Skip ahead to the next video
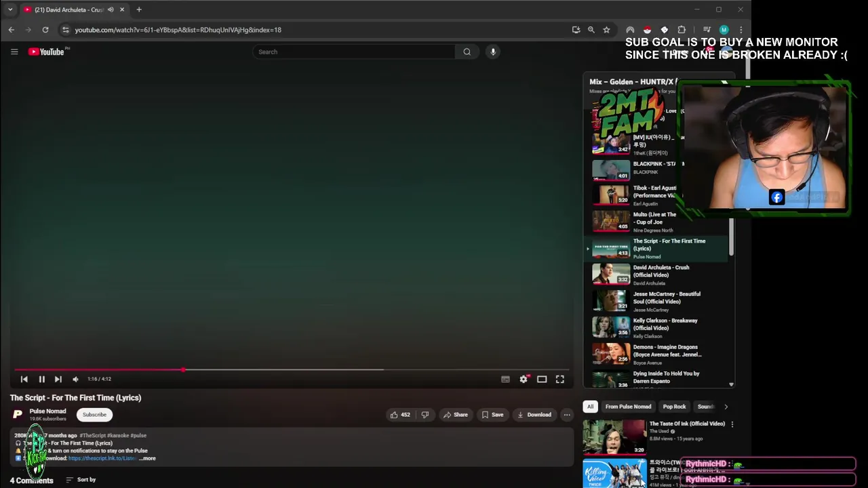Screen dimensions: 868x488 pyautogui.click(x=58, y=379)
